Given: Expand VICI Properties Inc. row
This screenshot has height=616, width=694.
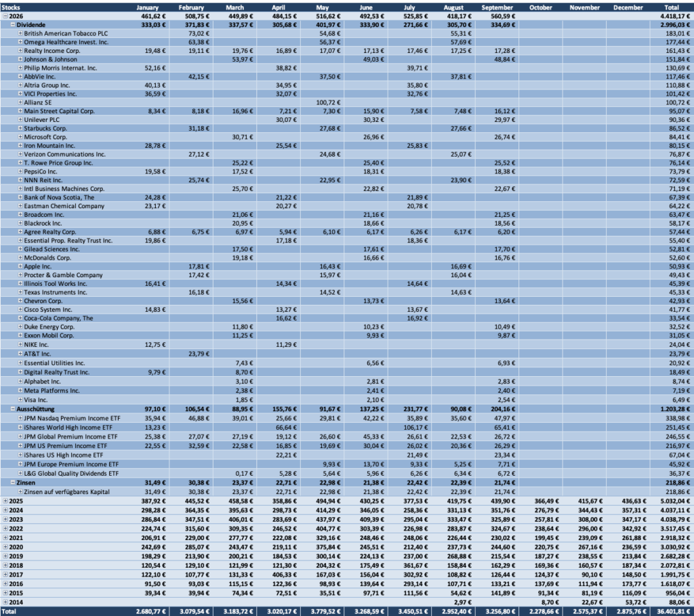Looking at the screenshot, I should [x=20, y=94].
